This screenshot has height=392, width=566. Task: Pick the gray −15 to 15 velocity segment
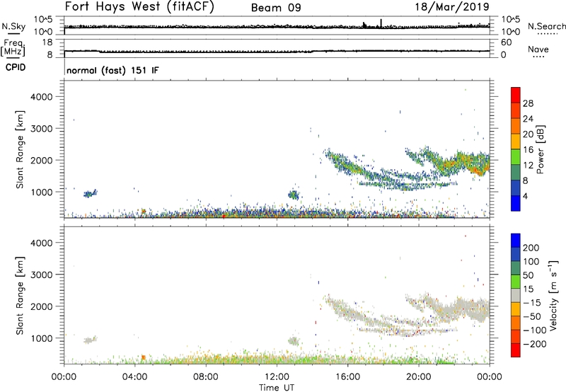pyautogui.click(x=516, y=295)
